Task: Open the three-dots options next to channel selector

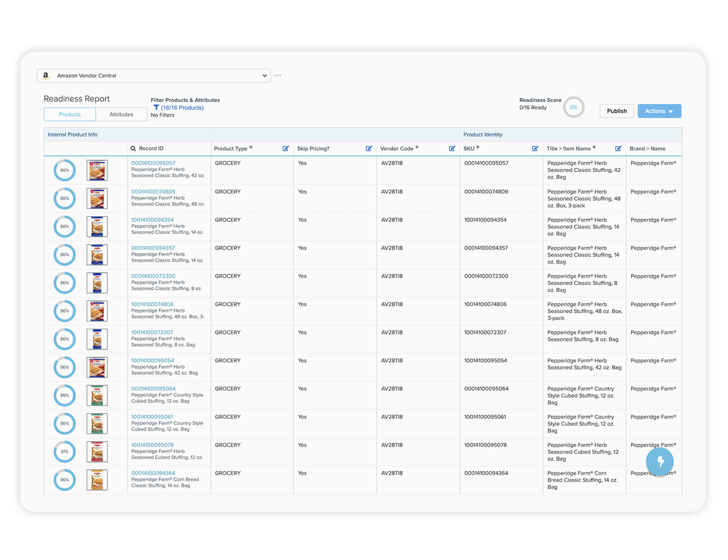Action: (278, 76)
